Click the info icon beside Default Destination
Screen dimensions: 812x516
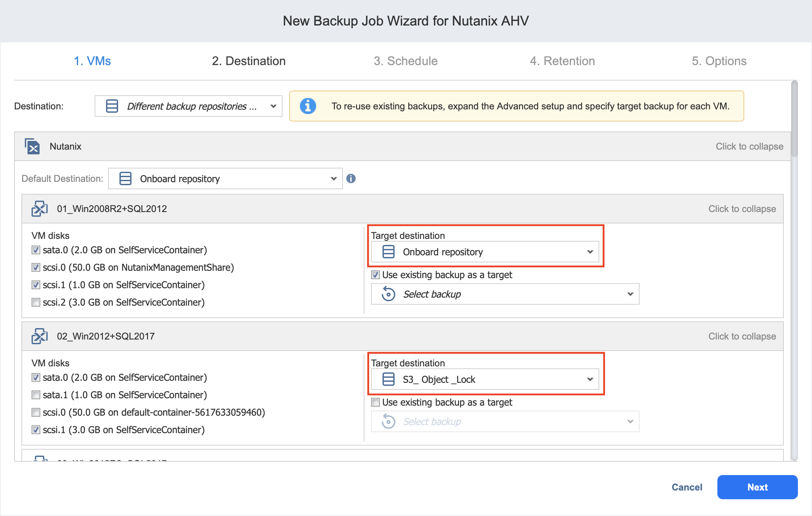[351, 178]
